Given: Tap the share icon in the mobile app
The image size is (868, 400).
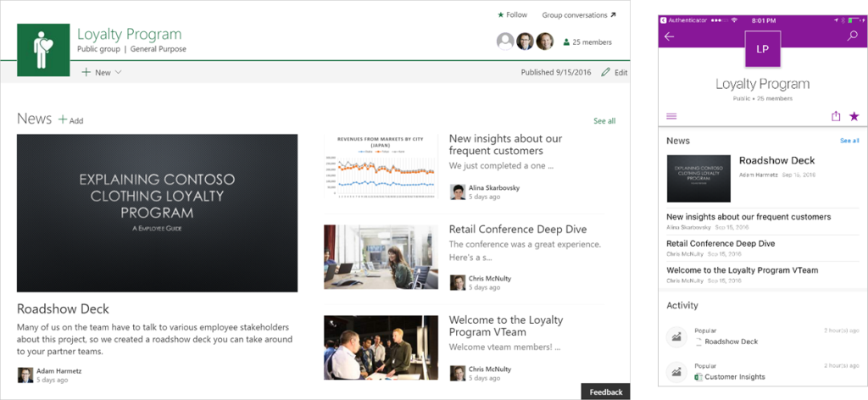Looking at the screenshot, I should pyautogui.click(x=836, y=116).
